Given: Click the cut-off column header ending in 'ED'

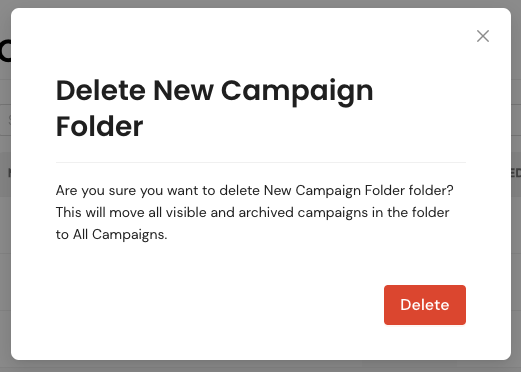Looking at the screenshot, I should [516, 173].
